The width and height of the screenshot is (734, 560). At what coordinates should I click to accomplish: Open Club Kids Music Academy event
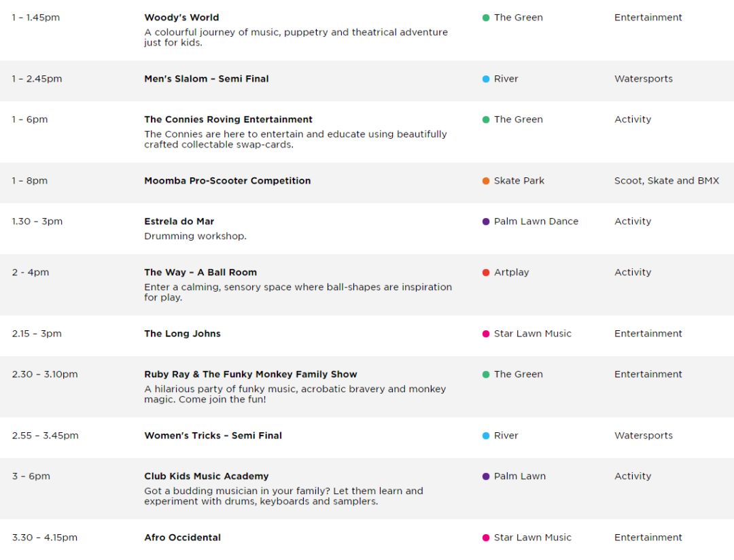[x=207, y=476]
